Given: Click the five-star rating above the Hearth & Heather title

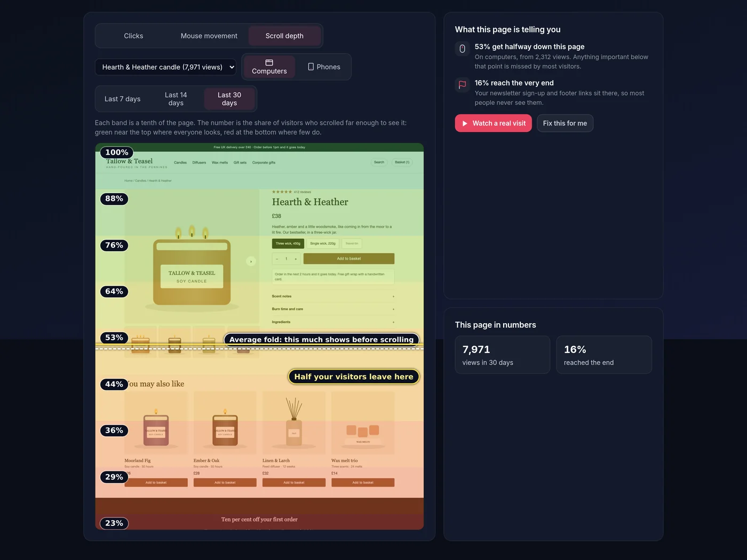Looking at the screenshot, I should pos(282,192).
